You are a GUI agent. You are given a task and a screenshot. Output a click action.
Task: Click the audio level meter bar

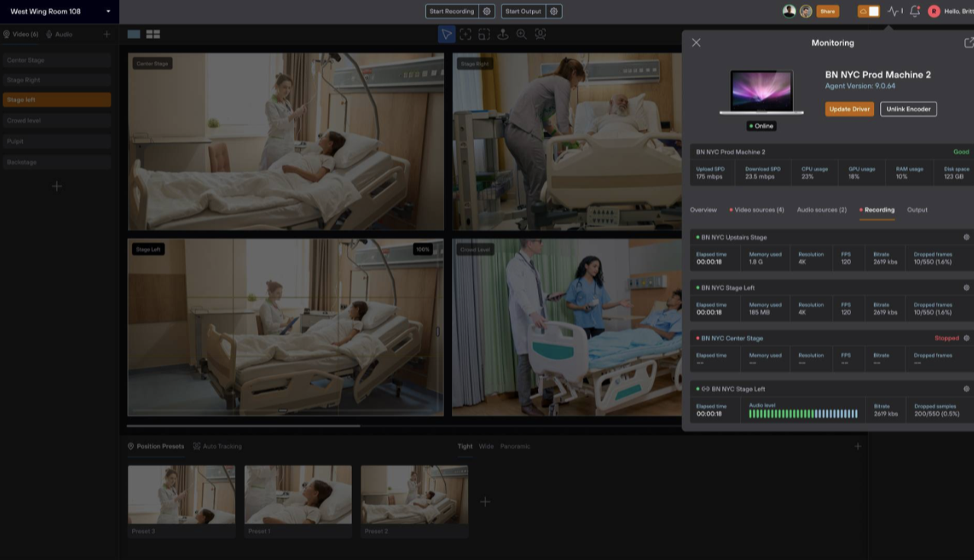tap(803, 414)
